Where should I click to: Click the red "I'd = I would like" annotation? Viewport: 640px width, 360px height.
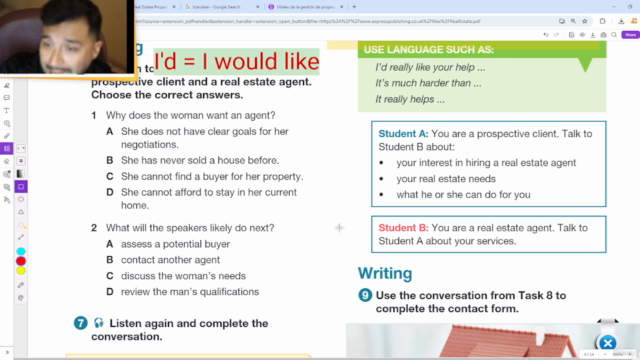[236, 62]
